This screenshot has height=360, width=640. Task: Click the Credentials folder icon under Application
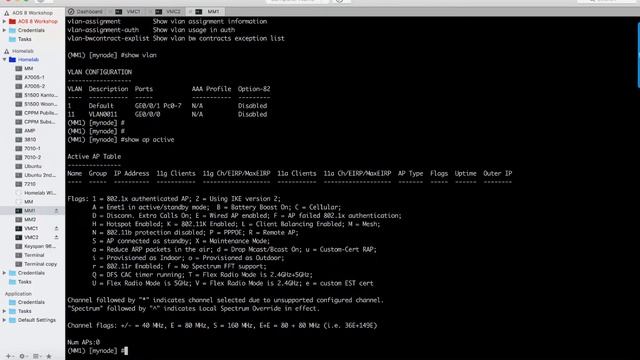pos(12,302)
